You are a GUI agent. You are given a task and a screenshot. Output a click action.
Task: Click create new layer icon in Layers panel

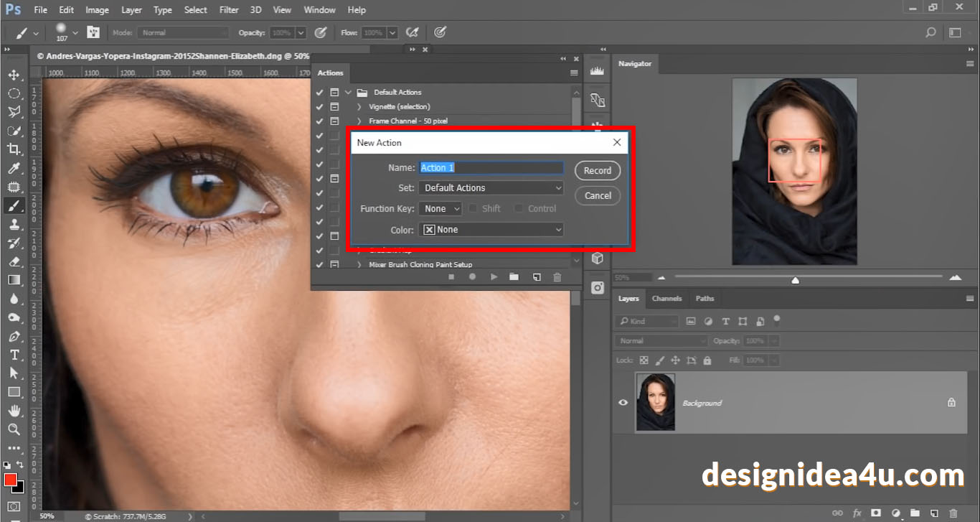point(933,513)
